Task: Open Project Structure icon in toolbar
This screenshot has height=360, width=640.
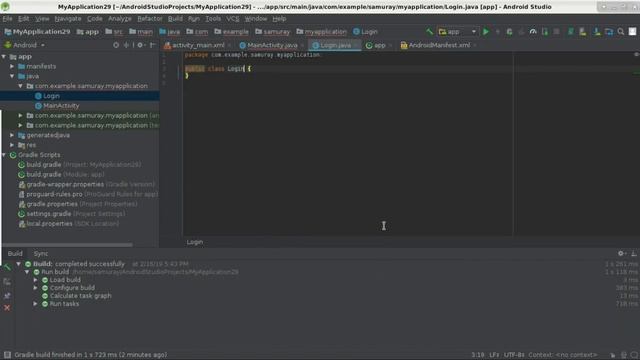Action: 609,31
